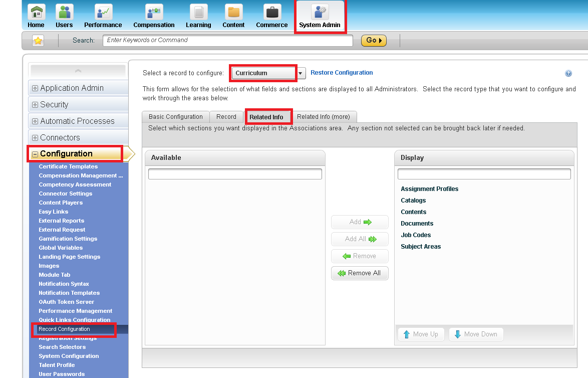Open Images in sidebar
The height and width of the screenshot is (378, 588).
(x=49, y=266)
